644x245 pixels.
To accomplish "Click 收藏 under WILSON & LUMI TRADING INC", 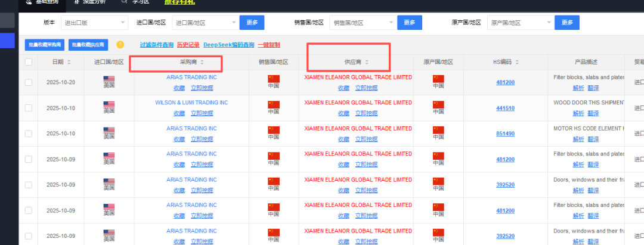I will click(x=179, y=113).
